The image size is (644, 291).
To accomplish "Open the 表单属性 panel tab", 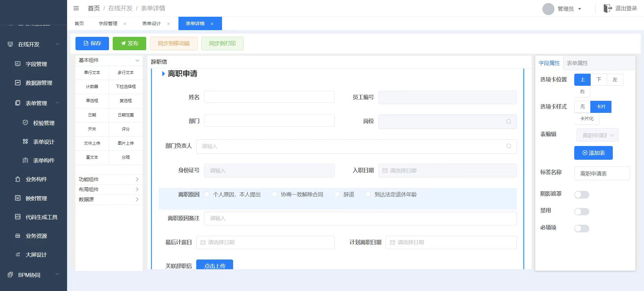I will coord(577,63).
